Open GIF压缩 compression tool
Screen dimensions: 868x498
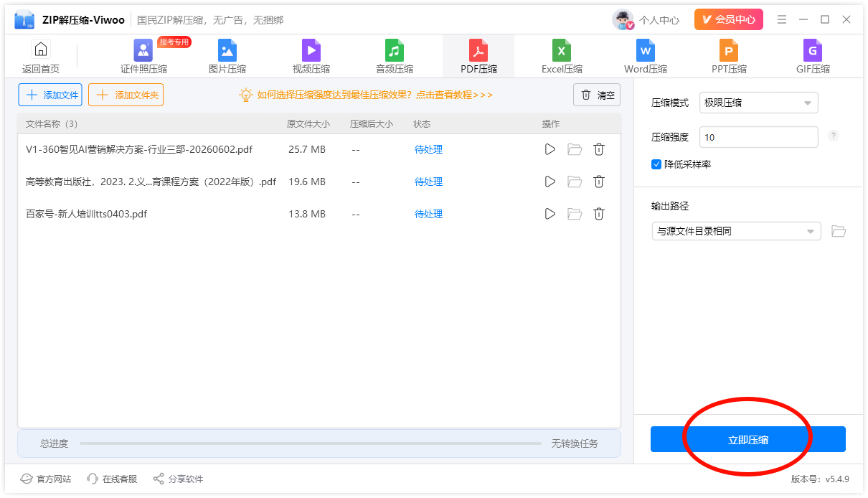click(x=813, y=57)
